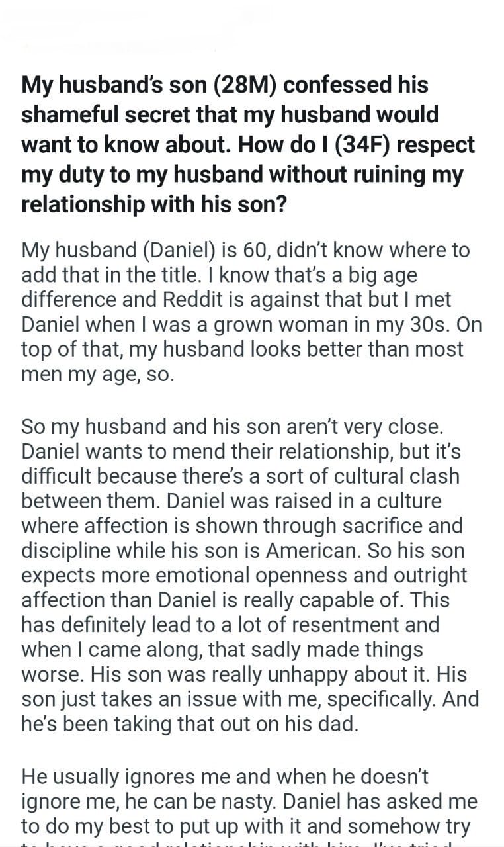
Task: Click the line "men my age, so."
Action: click(x=98, y=373)
